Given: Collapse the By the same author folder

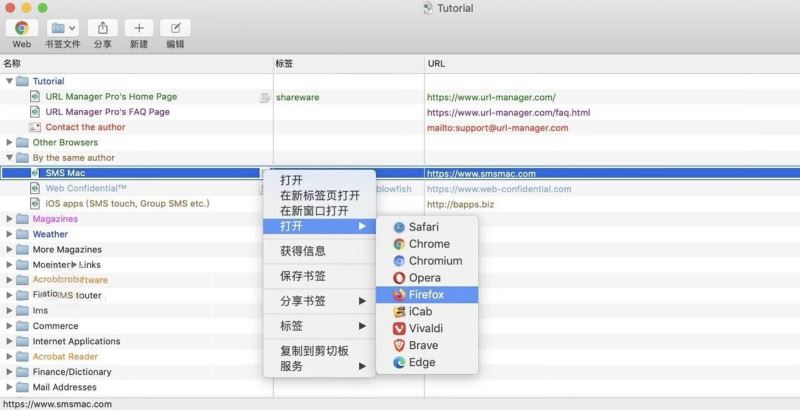Looking at the screenshot, I should pyautogui.click(x=9, y=158).
